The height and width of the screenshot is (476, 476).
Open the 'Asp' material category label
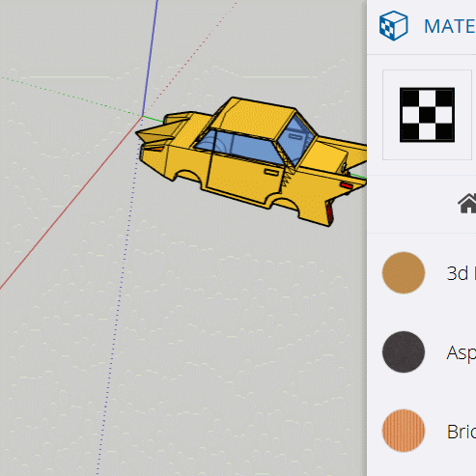(461, 353)
